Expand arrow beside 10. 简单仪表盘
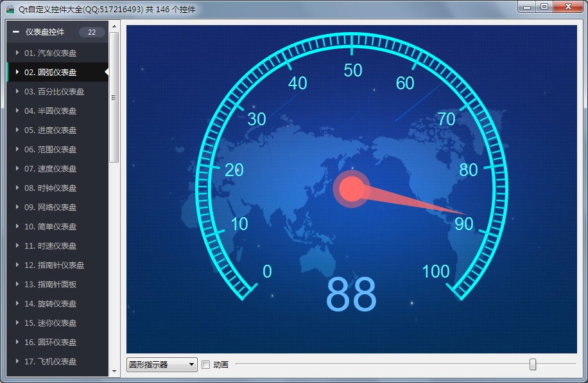This screenshot has height=383, width=588. tap(17, 226)
